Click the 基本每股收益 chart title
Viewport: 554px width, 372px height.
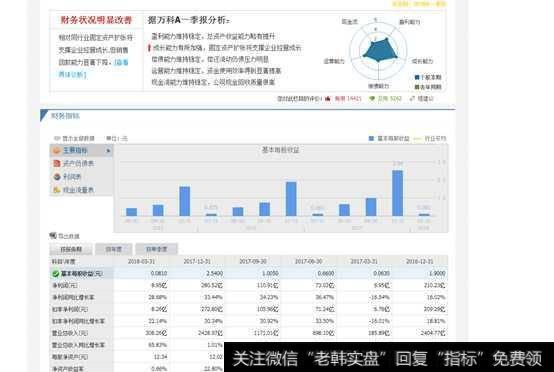tap(280, 150)
